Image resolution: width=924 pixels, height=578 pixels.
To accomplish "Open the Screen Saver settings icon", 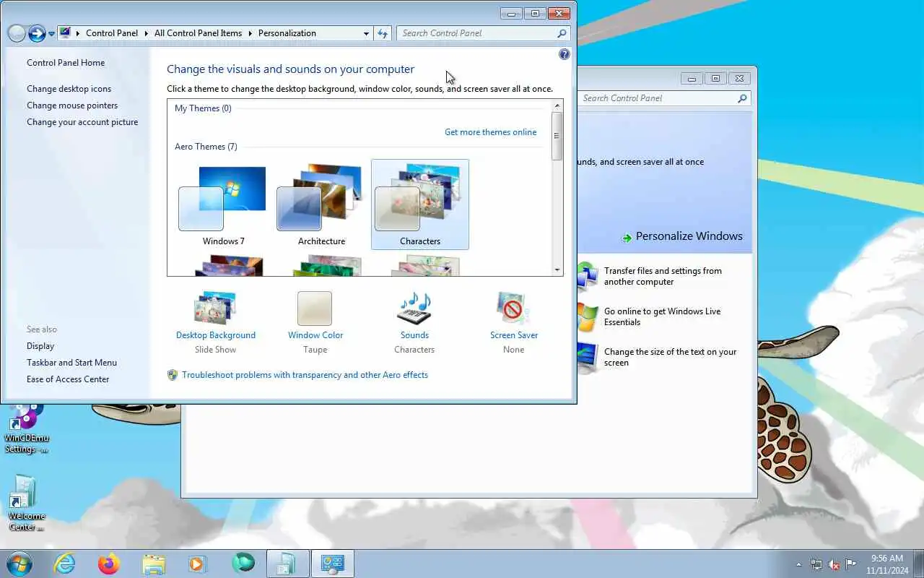I will pyautogui.click(x=513, y=309).
